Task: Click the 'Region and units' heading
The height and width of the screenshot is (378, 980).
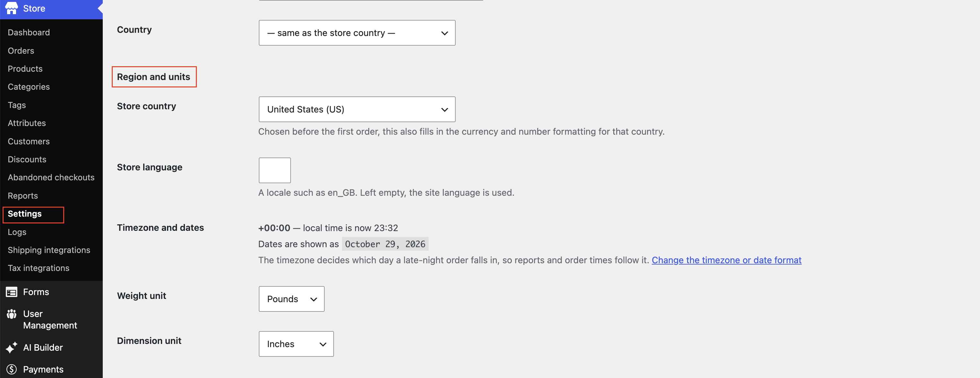Action: click(x=154, y=77)
